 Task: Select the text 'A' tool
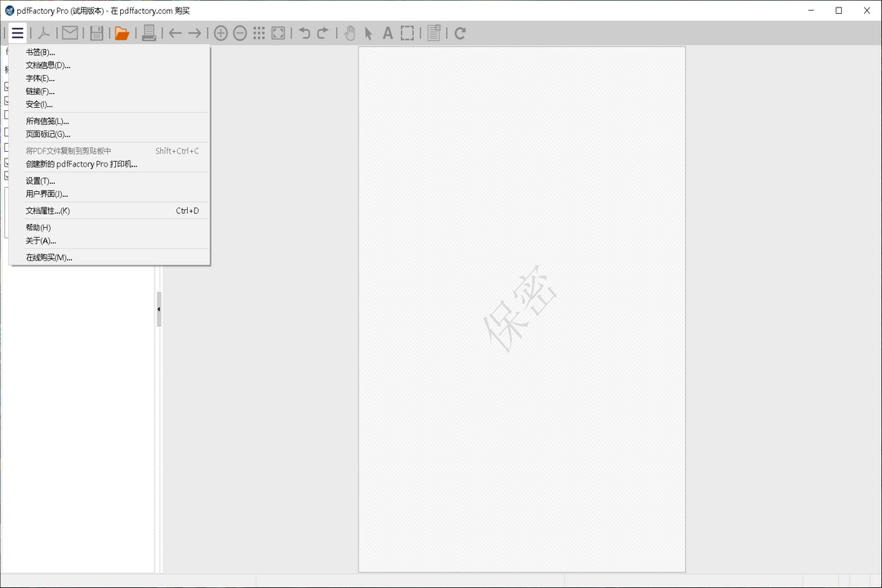388,33
